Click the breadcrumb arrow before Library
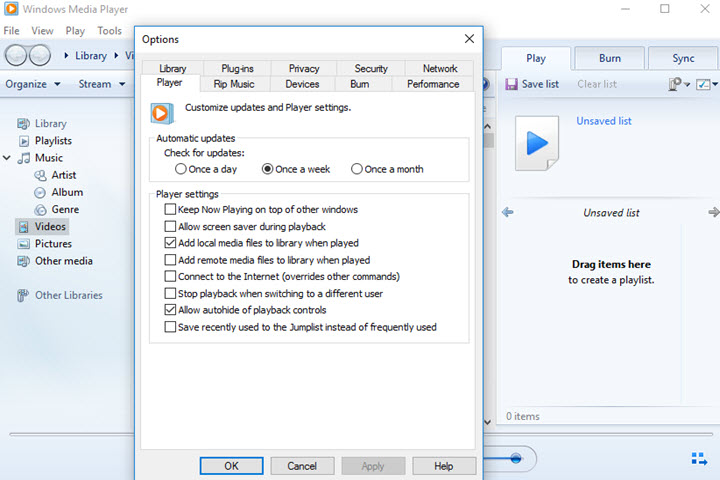 point(66,56)
